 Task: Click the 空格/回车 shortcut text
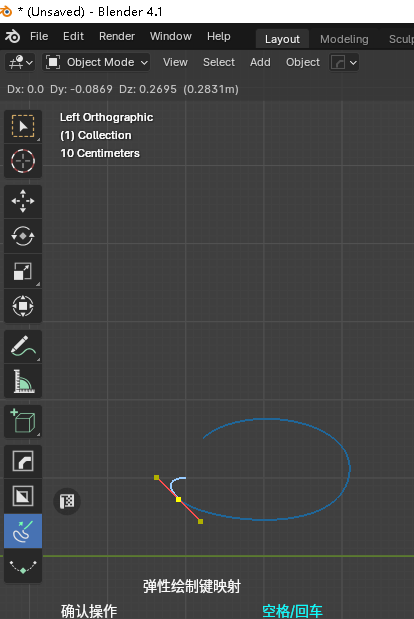(292, 611)
